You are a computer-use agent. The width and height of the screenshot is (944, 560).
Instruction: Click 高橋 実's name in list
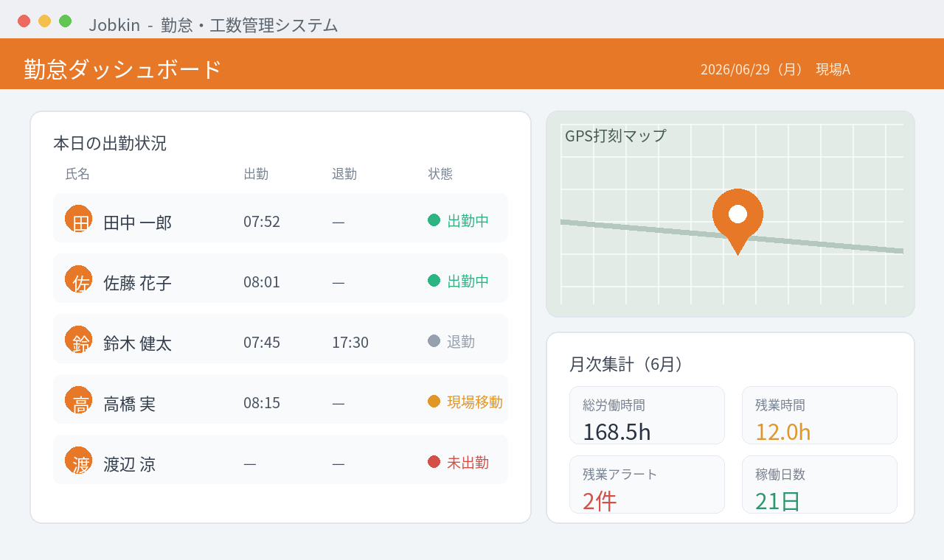pyautogui.click(x=129, y=404)
